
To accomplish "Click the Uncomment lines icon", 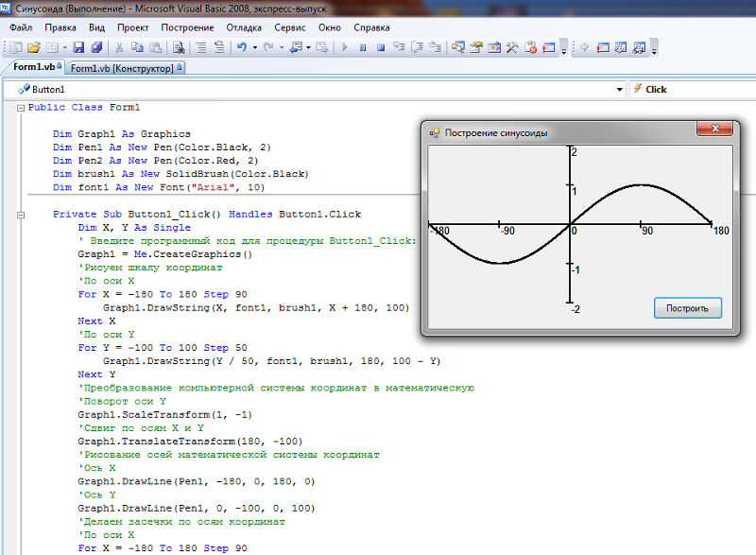I will coord(219,47).
